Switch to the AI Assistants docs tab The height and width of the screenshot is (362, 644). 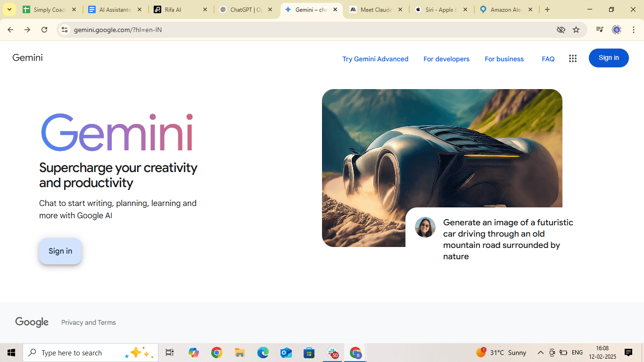114,9
